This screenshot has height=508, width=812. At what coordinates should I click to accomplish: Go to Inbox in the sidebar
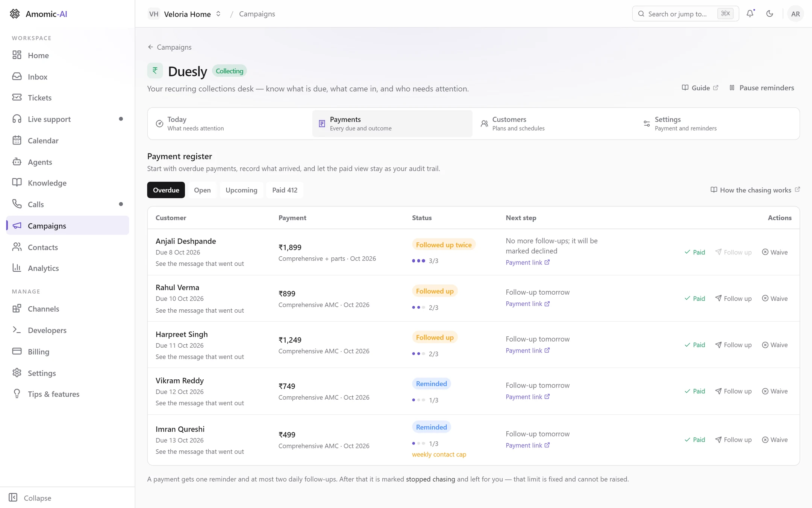pyautogui.click(x=68, y=77)
